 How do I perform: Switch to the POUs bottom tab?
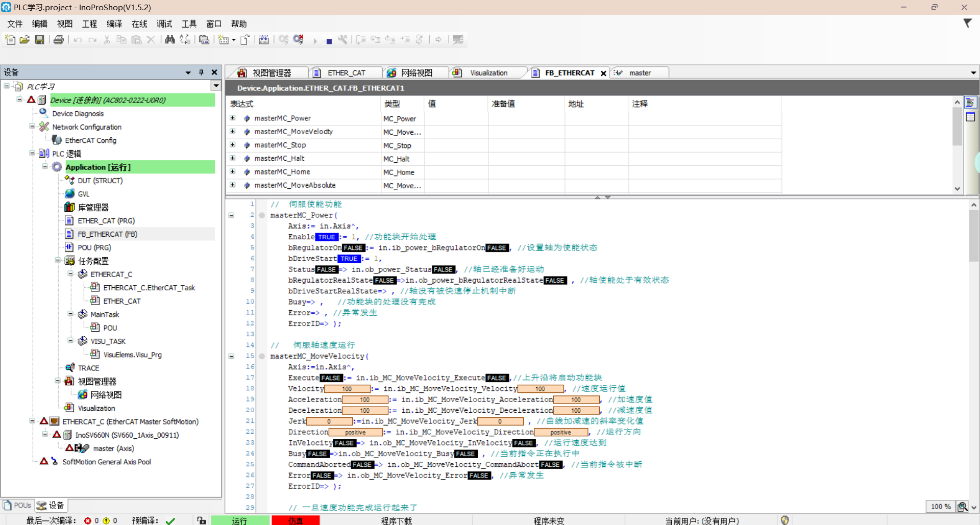click(x=17, y=506)
